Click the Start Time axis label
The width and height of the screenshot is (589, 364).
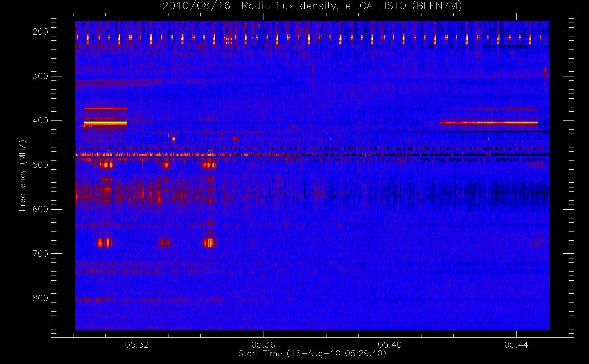(312, 353)
